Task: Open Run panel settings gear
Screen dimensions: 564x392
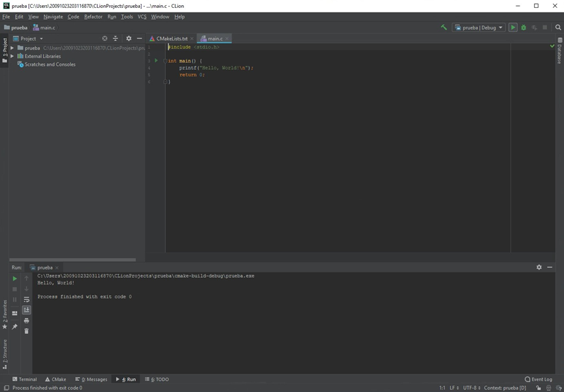Action: [539, 267]
